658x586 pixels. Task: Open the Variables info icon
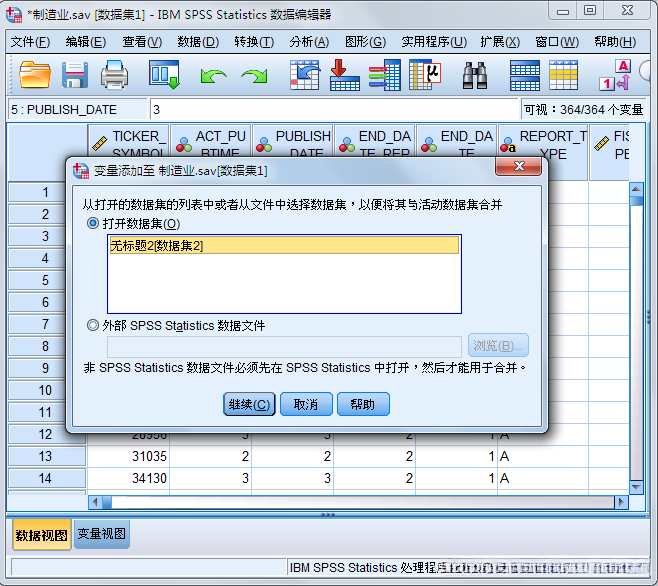click(x=384, y=75)
